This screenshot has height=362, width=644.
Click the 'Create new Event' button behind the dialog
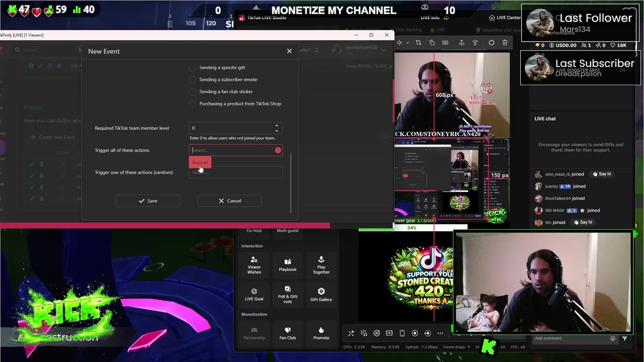tap(53, 137)
